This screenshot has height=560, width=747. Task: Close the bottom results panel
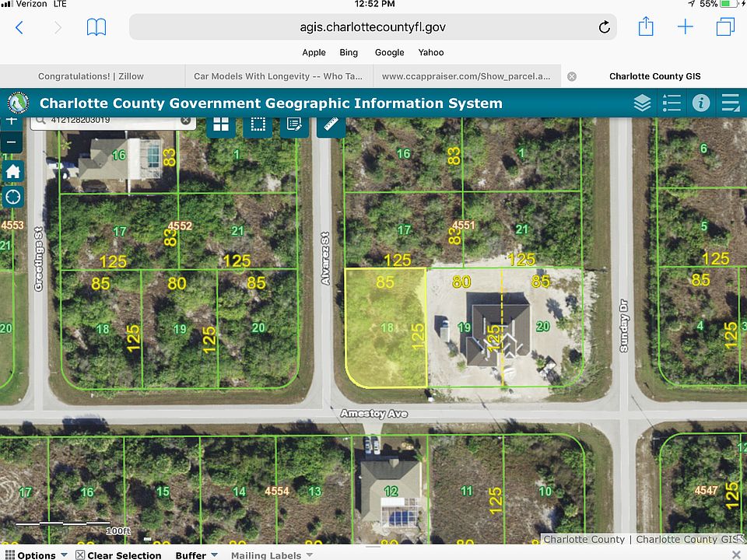pos(737,555)
